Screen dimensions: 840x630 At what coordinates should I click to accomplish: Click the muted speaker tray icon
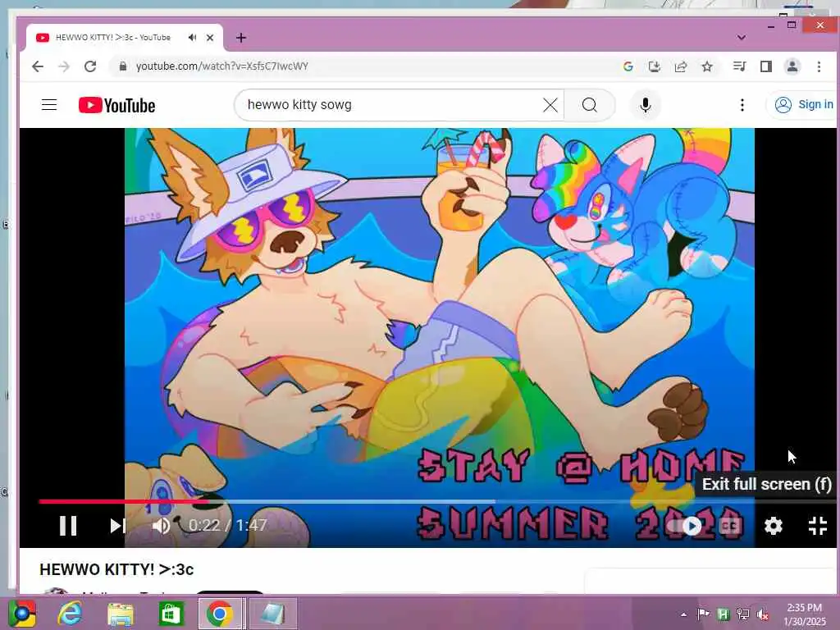[x=763, y=614]
